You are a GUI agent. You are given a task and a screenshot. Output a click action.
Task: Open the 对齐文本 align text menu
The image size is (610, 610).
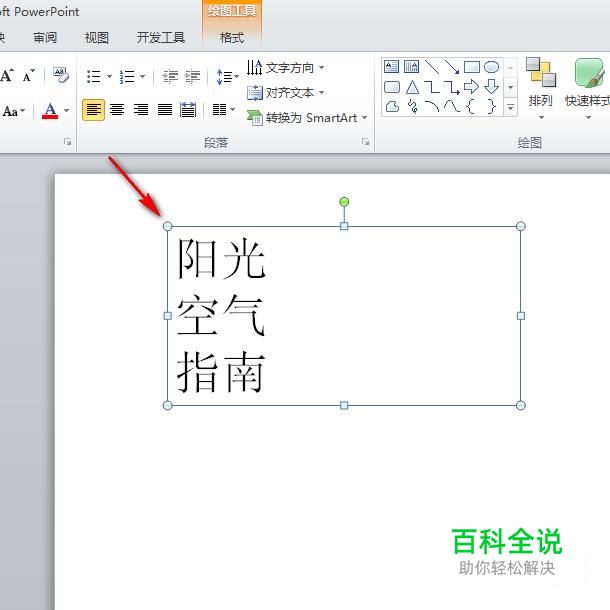(x=285, y=93)
